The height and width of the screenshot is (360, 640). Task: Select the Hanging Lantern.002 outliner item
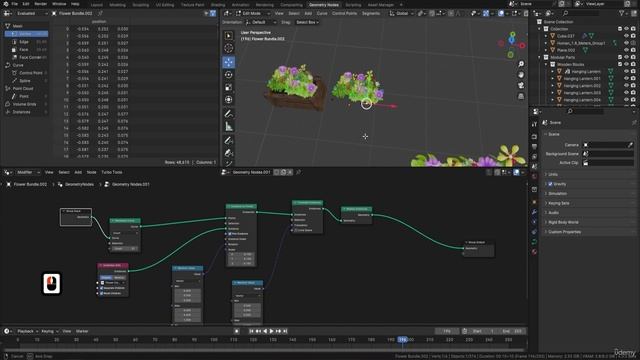(x=582, y=86)
